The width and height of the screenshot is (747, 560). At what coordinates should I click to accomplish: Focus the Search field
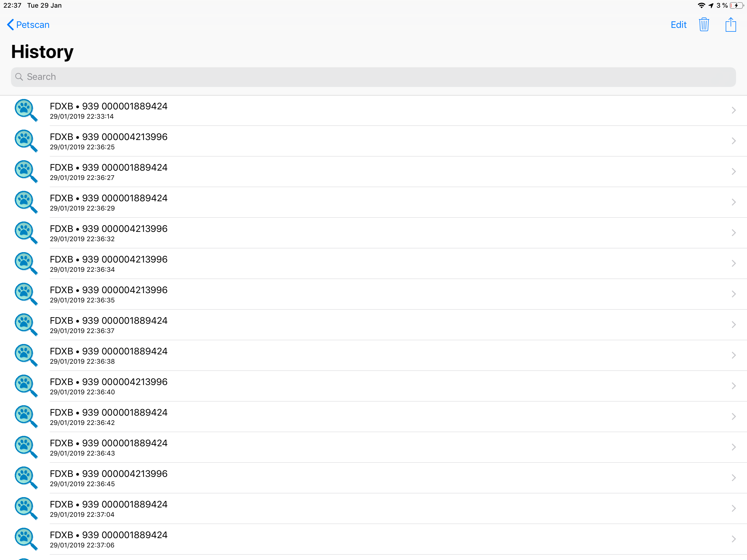coord(373,77)
